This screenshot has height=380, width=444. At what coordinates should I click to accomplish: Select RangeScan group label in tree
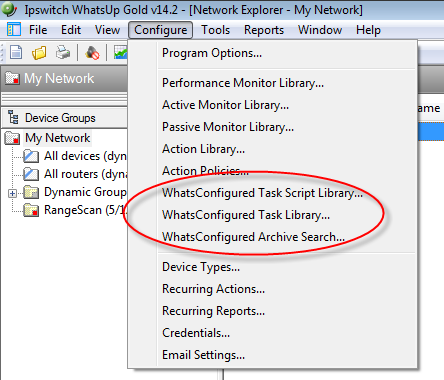pyautogui.click(x=85, y=210)
